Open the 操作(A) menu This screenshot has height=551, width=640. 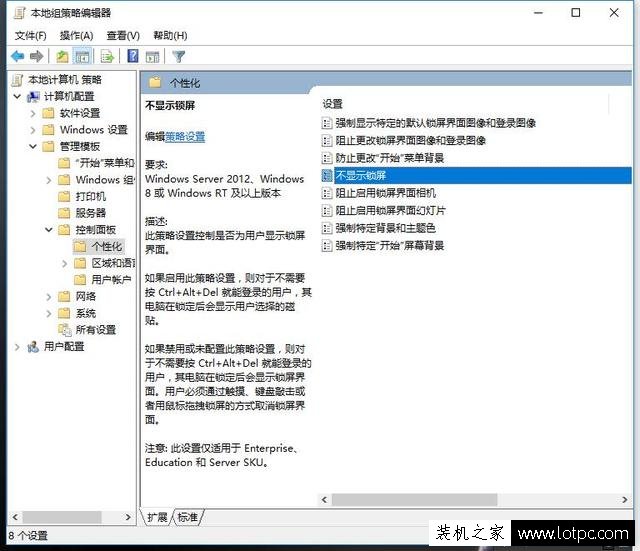click(76, 36)
